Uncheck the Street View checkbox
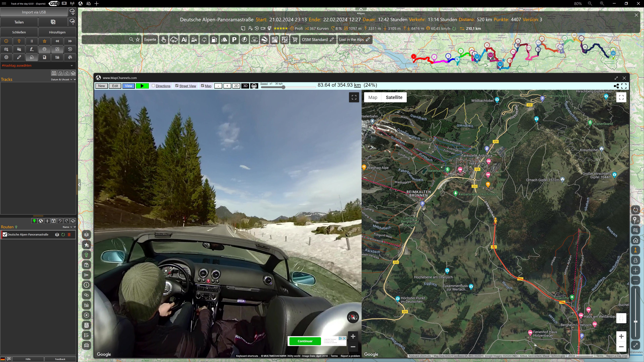Image resolution: width=644 pixels, height=362 pixels. tap(177, 86)
